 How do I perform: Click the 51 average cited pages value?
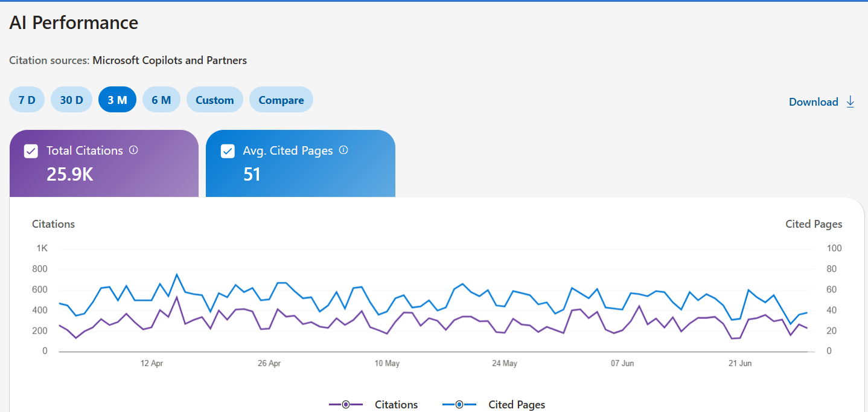252,175
